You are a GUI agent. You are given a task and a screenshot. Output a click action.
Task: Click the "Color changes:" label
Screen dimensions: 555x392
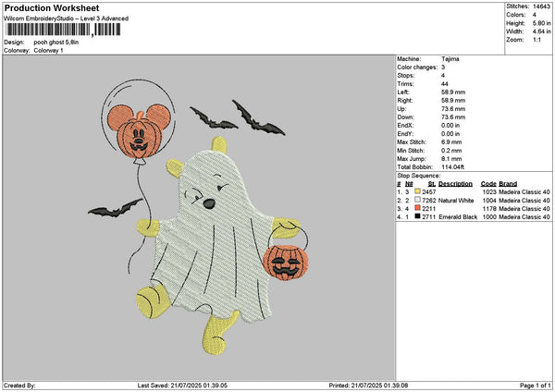[417, 67]
